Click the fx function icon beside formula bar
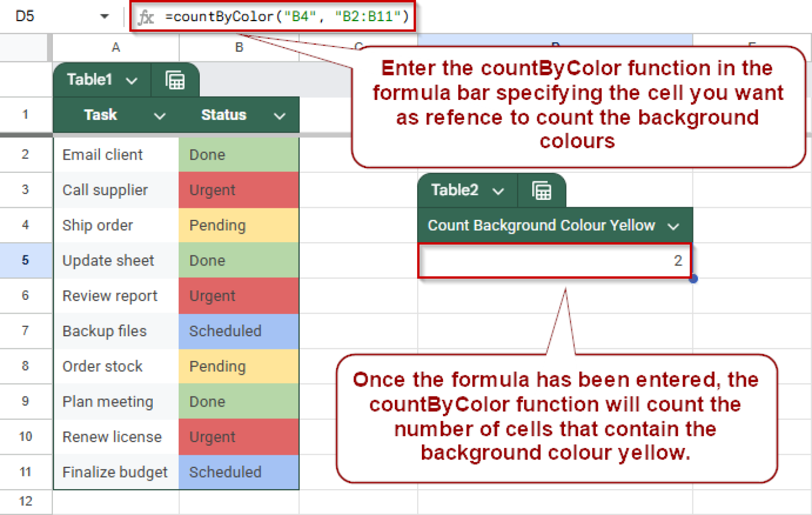812x515 pixels. [x=146, y=16]
